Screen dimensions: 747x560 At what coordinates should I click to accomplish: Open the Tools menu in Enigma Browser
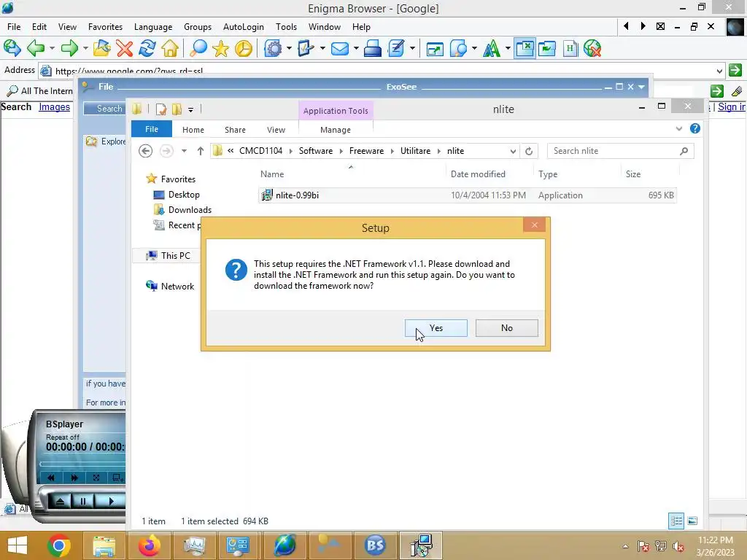[286, 27]
